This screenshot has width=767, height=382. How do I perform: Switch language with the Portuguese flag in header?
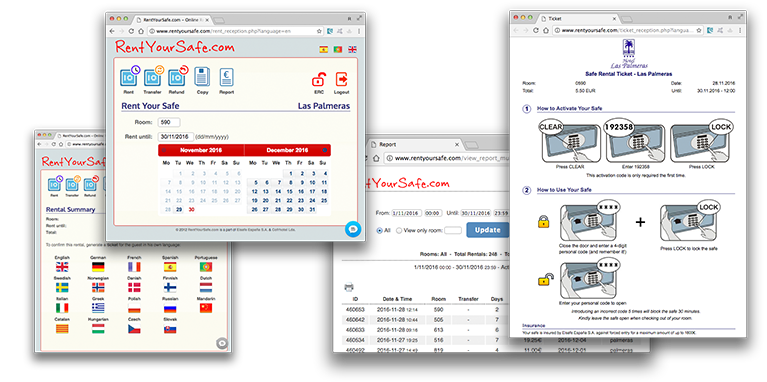pyautogui.click(x=338, y=49)
